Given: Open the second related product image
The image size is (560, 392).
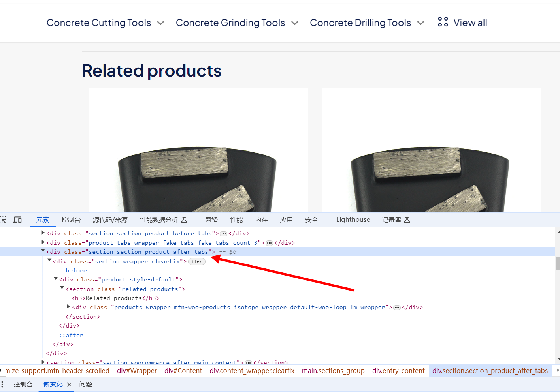Looking at the screenshot, I should (x=431, y=150).
